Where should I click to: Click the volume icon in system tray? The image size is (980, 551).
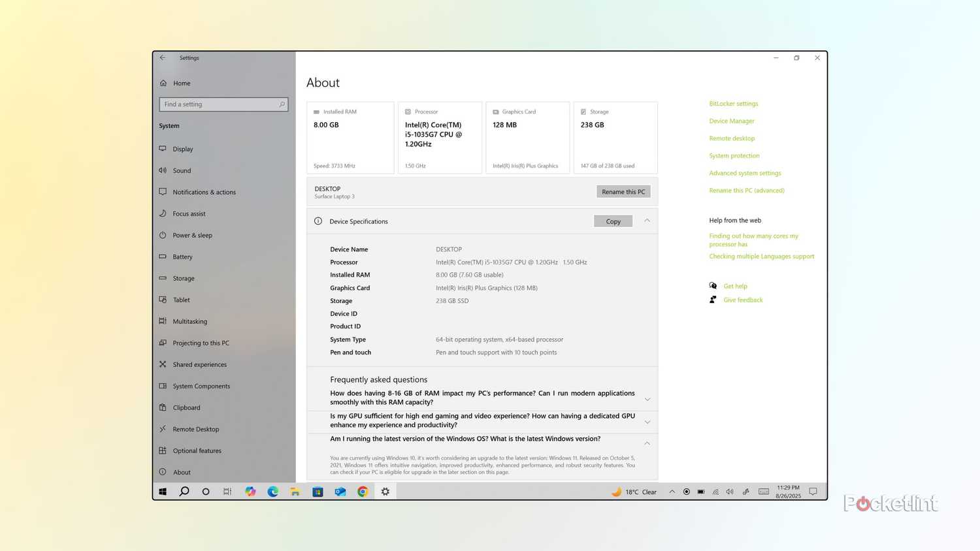pyautogui.click(x=730, y=492)
